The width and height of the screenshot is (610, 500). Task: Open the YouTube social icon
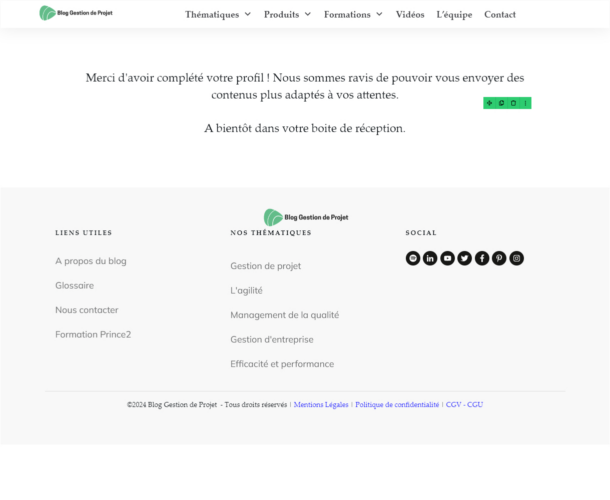pos(447,258)
